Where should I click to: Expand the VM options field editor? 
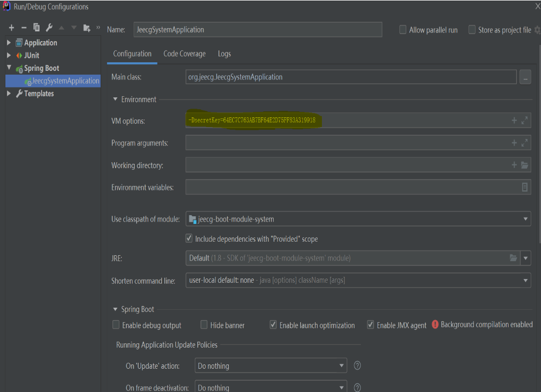click(x=524, y=121)
